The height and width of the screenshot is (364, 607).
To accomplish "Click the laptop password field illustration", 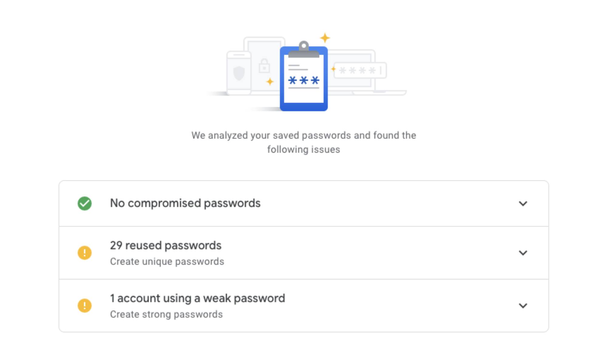I will [360, 70].
